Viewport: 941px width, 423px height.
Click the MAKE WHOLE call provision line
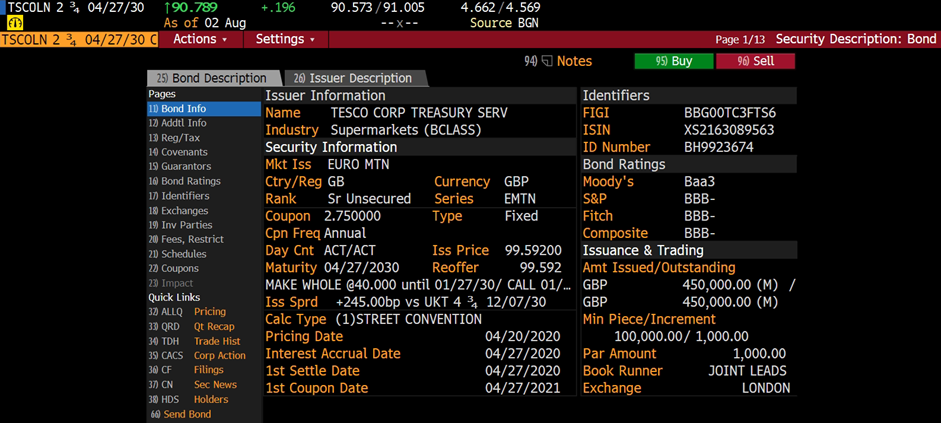pyautogui.click(x=419, y=284)
